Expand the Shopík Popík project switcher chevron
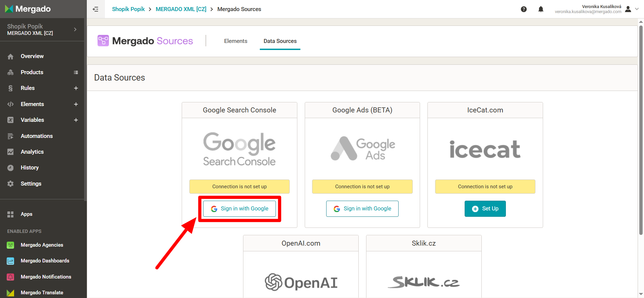 coord(75,30)
